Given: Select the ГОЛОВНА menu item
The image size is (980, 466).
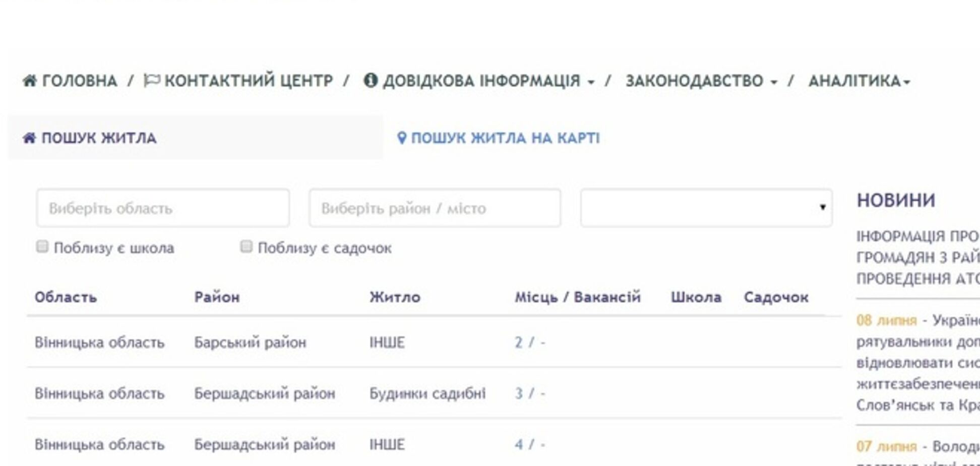Looking at the screenshot, I should (78, 79).
